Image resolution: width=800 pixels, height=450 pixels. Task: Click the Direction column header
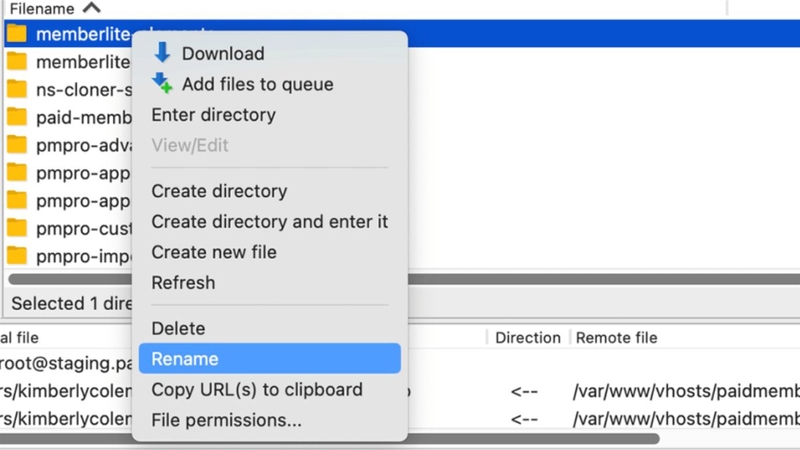coord(527,338)
